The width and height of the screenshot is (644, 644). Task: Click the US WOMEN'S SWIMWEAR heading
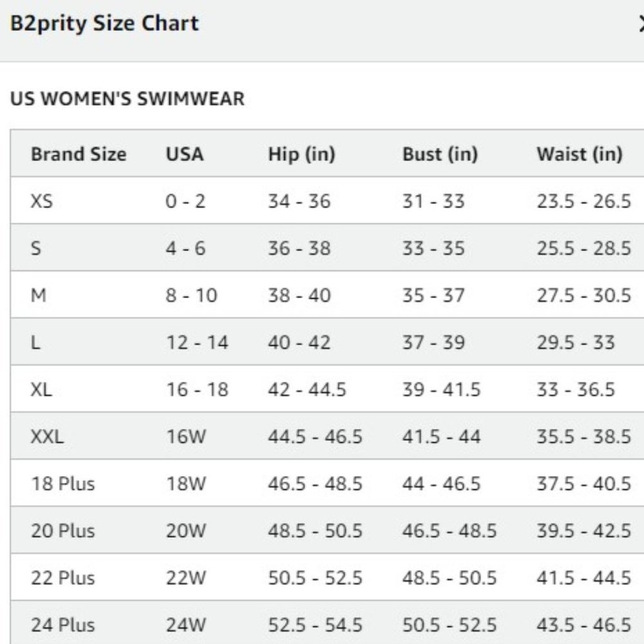pyautogui.click(x=128, y=99)
